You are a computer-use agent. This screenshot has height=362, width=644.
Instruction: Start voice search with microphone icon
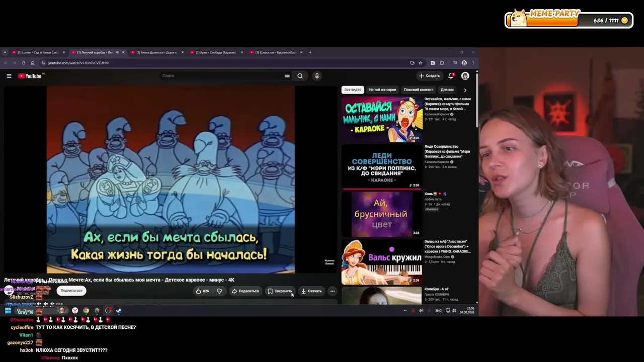click(x=316, y=76)
